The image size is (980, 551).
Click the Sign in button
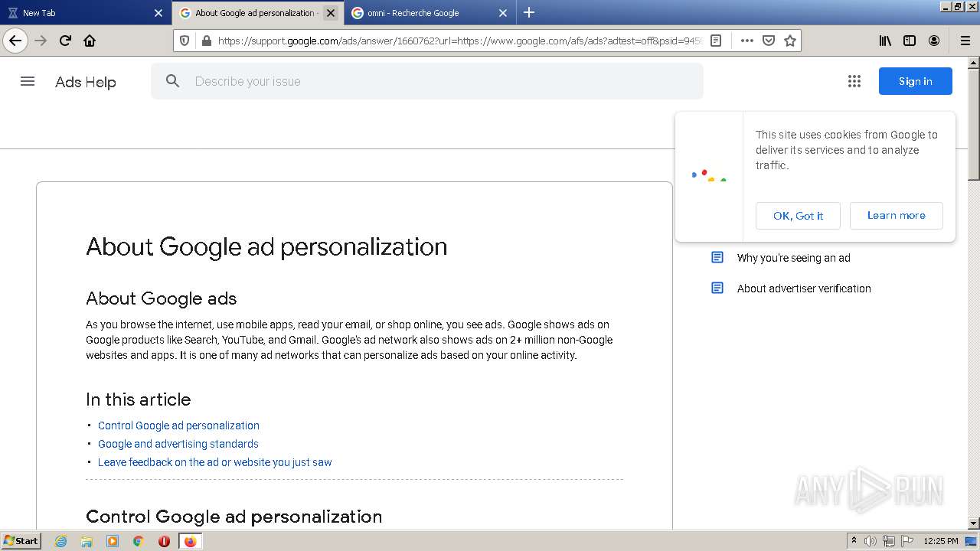[916, 81]
